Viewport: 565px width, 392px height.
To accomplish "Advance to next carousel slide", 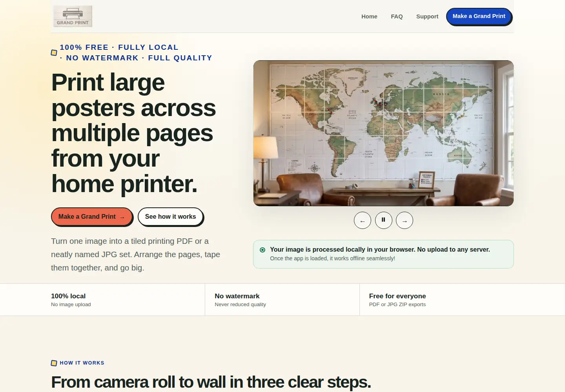I will [x=405, y=220].
